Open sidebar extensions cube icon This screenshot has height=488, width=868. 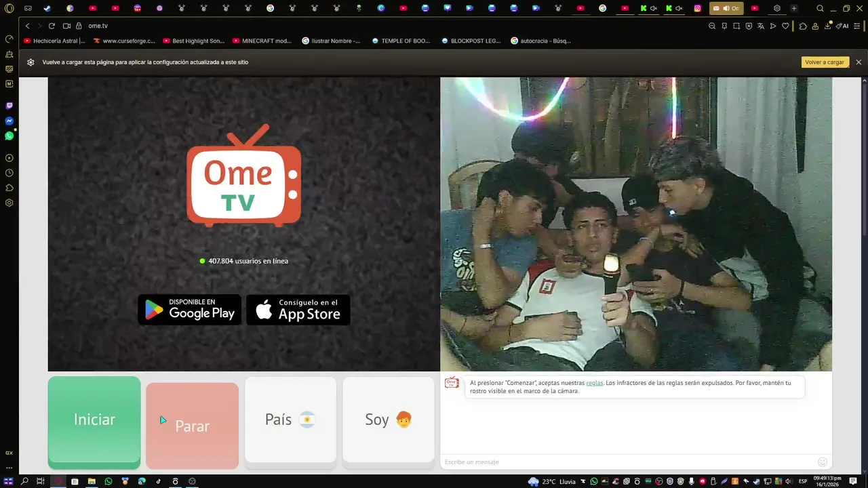[x=9, y=188]
